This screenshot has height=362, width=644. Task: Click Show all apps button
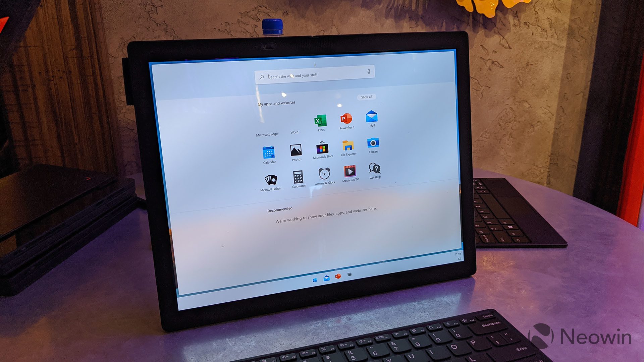367,96
